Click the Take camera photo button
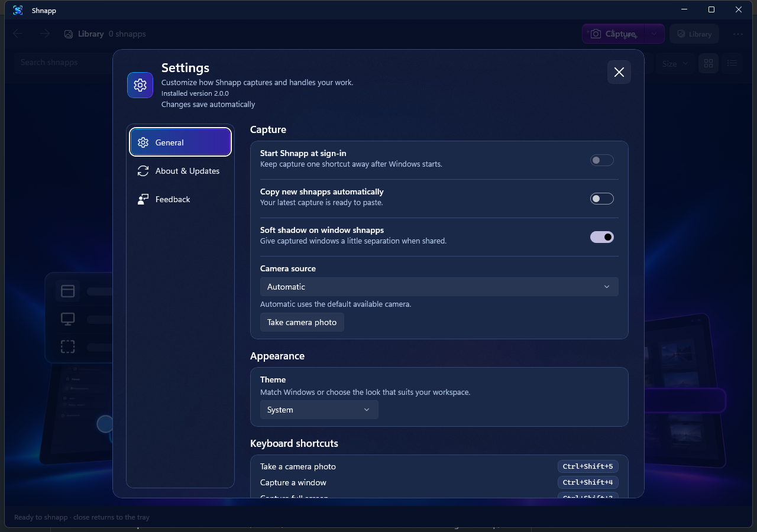757x532 pixels. coord(302,322)
